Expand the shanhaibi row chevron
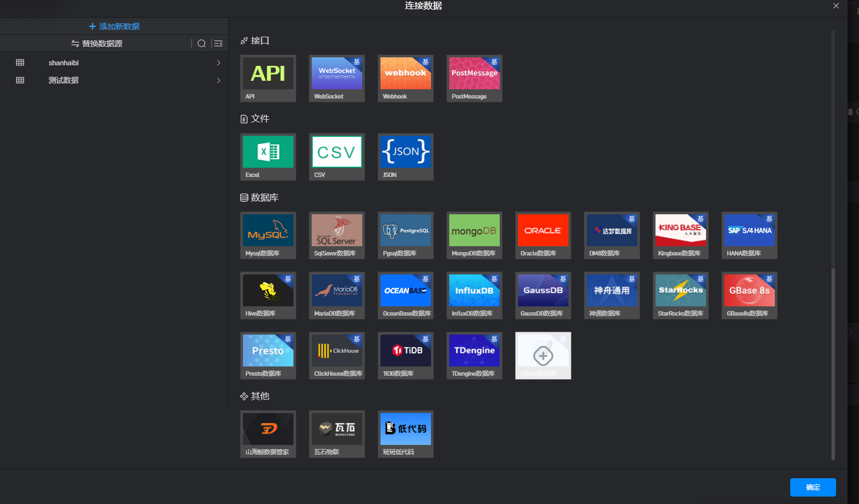This screenshot has height=504, width=859. [x=218, y=63]
